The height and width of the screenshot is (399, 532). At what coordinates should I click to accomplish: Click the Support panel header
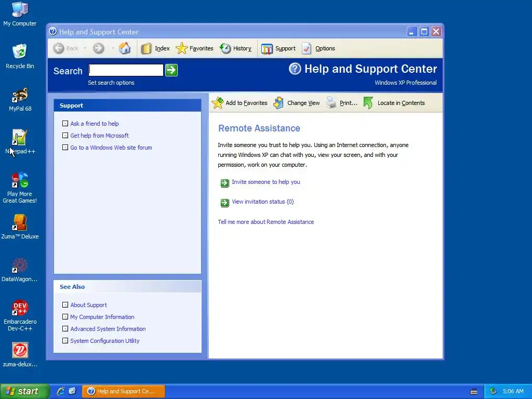[x=127, y=105]
